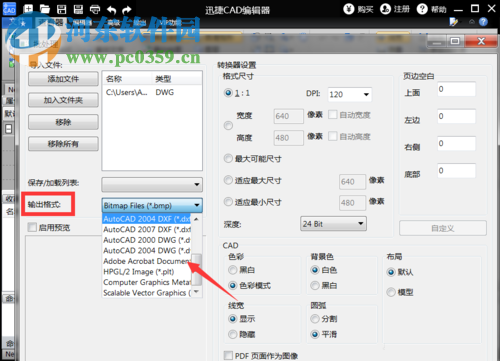Choose Adobe Acrobat Document format

click(147, 261)
